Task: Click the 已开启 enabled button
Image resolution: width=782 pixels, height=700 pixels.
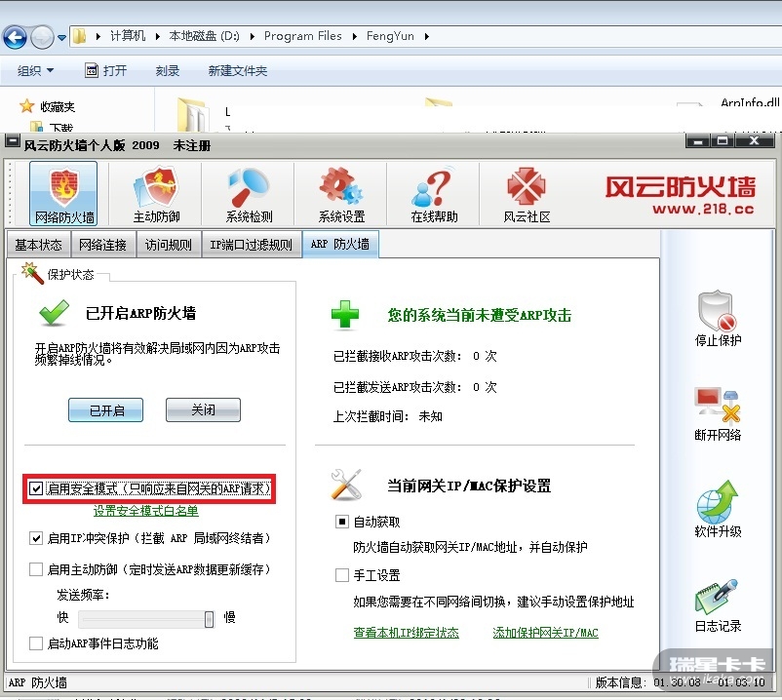Action: (x=105, y=409)
